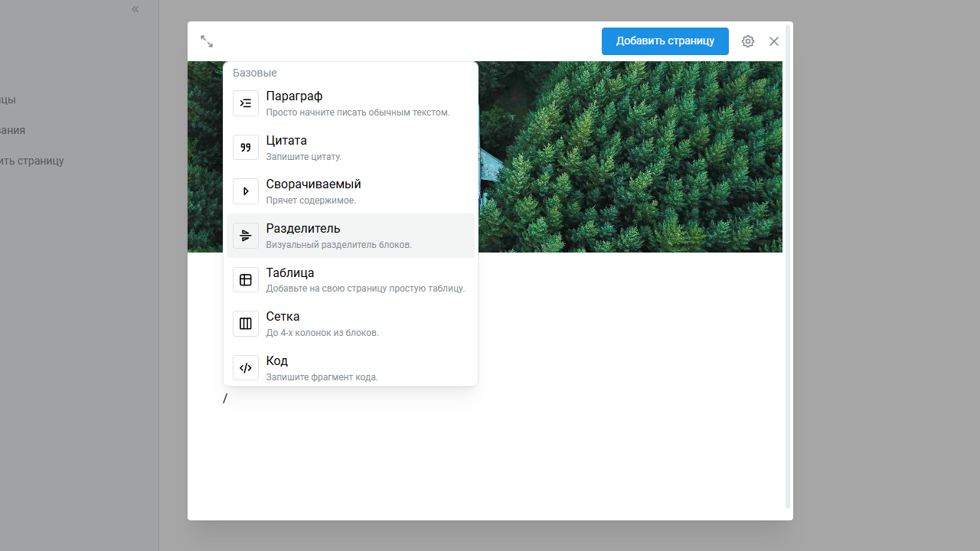
Task: Pick Таблица menu item text
Action: pyautogui.click(x=290, y=273)
